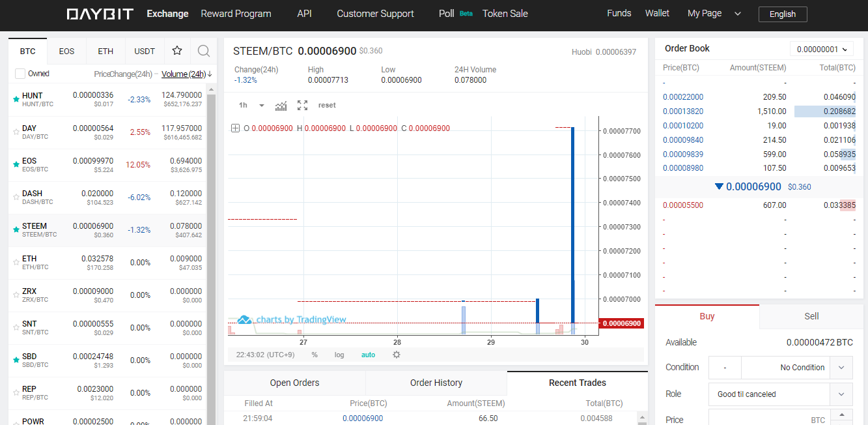868x425 pixels.
Task: Toggle favorite star for REP
Action: pyautogui.click(x=16, y=393)
